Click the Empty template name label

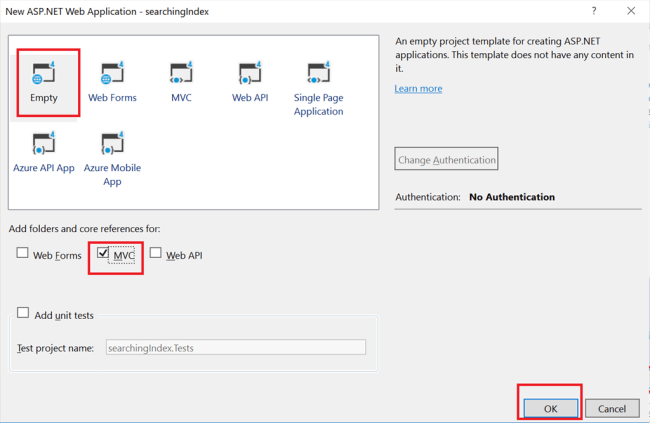tap(44, 98)
